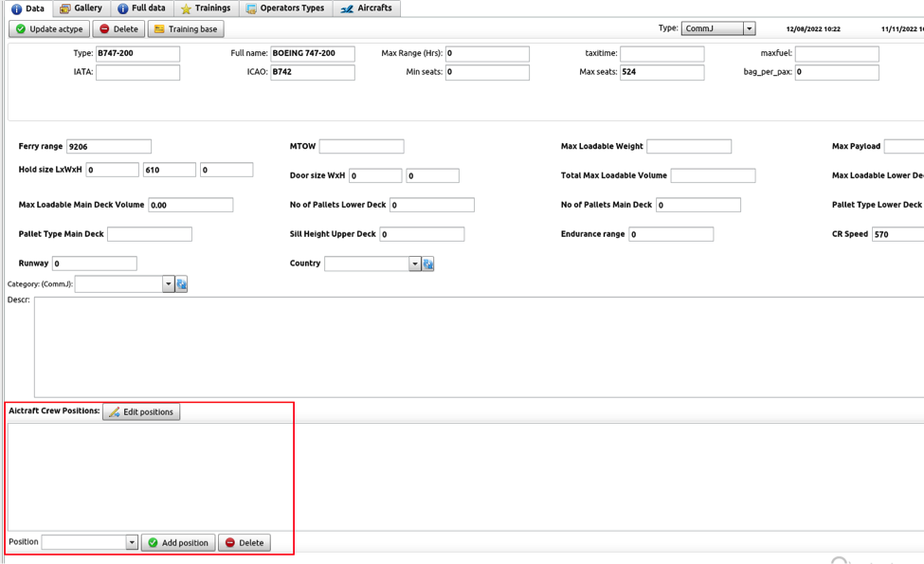Image resolution: width=924 pixels, height=564 pixels.
Task: Open the Position dropdown
Action: pos(132,543)
